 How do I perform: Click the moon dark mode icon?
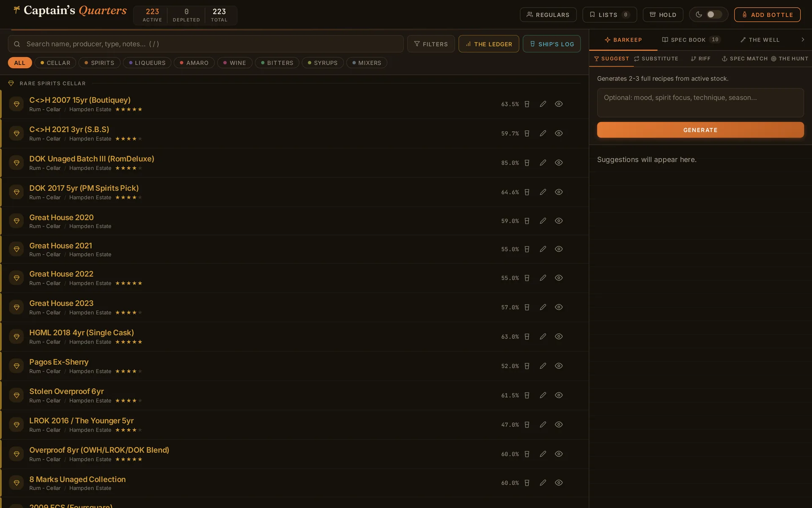(x=699, y=14)
